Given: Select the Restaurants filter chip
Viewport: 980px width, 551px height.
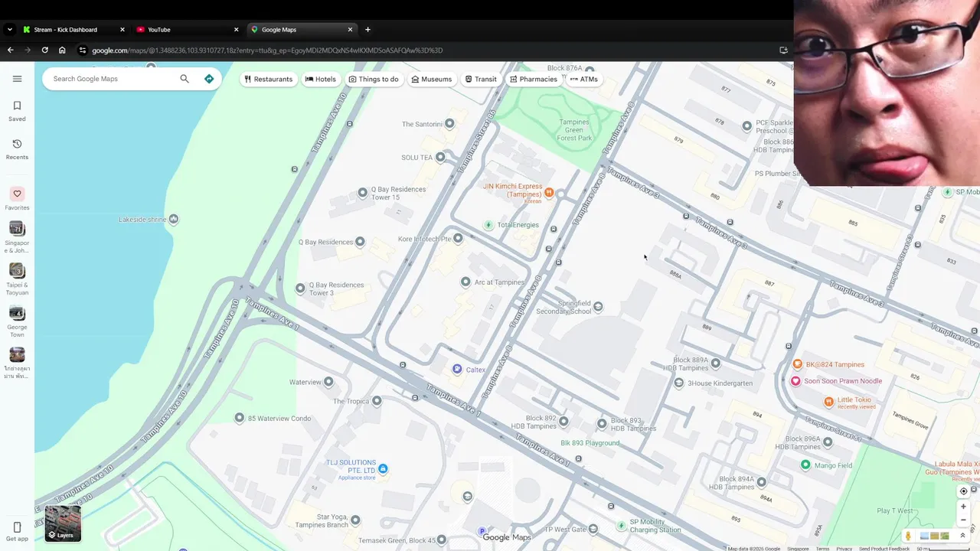Looking at the screenshot, I should pos(268,79).
